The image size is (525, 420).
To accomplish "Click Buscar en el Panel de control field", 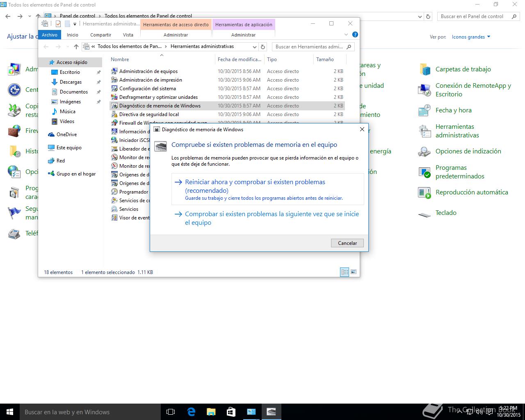I will 479,16.
